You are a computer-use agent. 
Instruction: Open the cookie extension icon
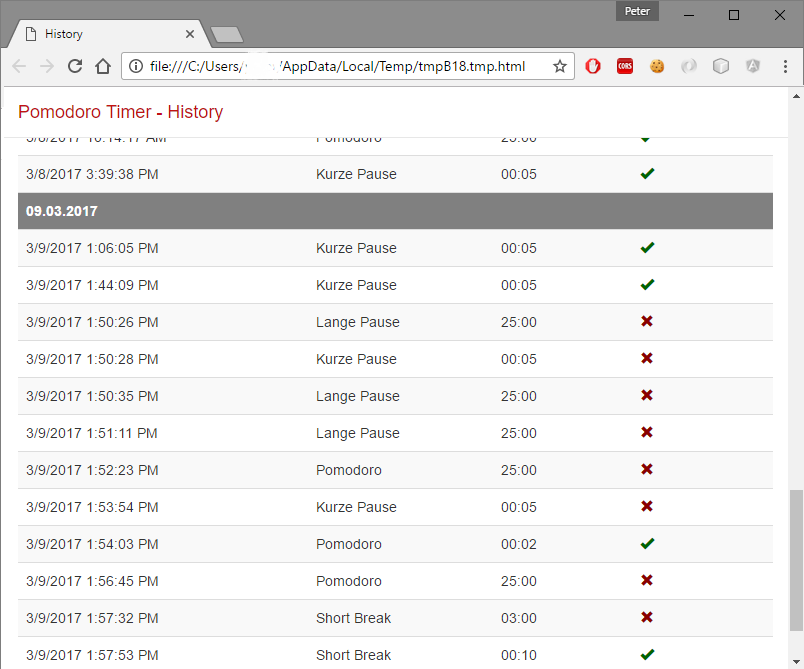click(x=657, y=66)
